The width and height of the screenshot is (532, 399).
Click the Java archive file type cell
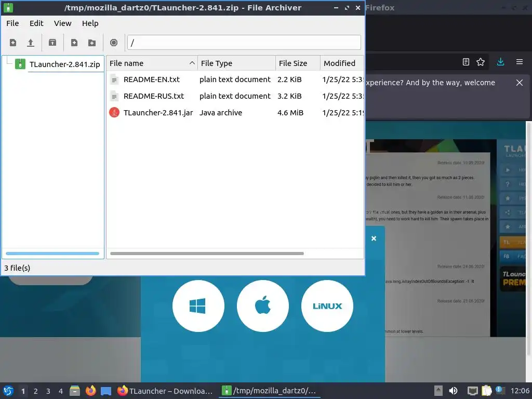(221, 113)
